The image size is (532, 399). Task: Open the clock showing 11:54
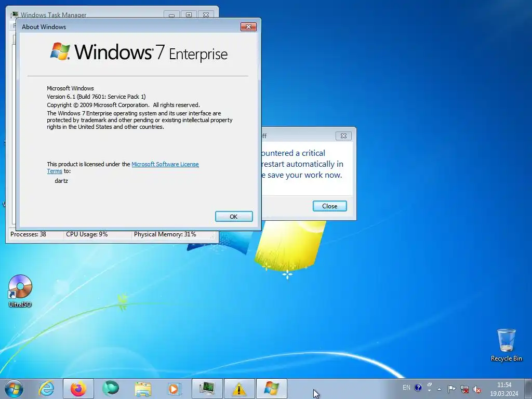tap(504, 389)
